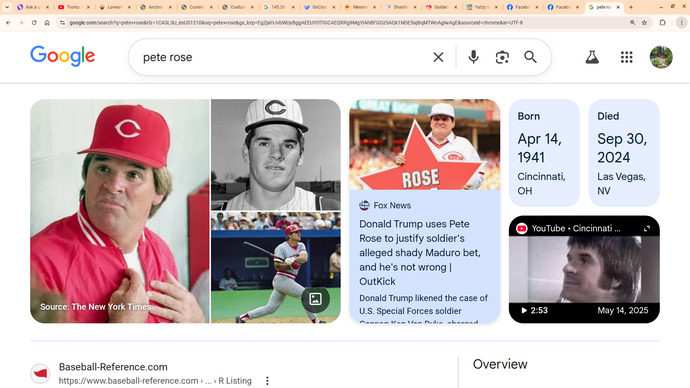Click the Born Apr 14, 1941 card

pyautogui.click(x=544, y=153)
